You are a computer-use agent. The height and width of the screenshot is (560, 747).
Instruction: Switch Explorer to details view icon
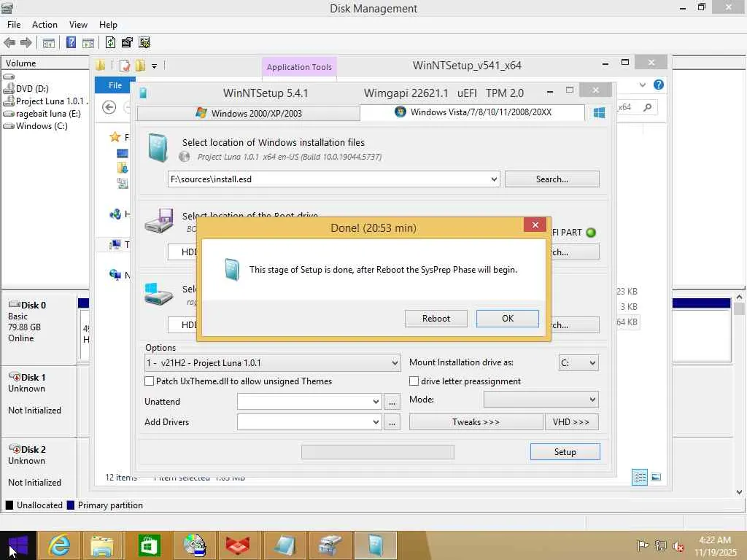[x=639, y=477]
